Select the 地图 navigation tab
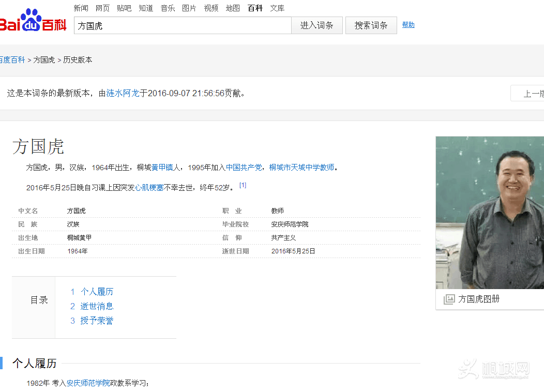 point(233,8)
